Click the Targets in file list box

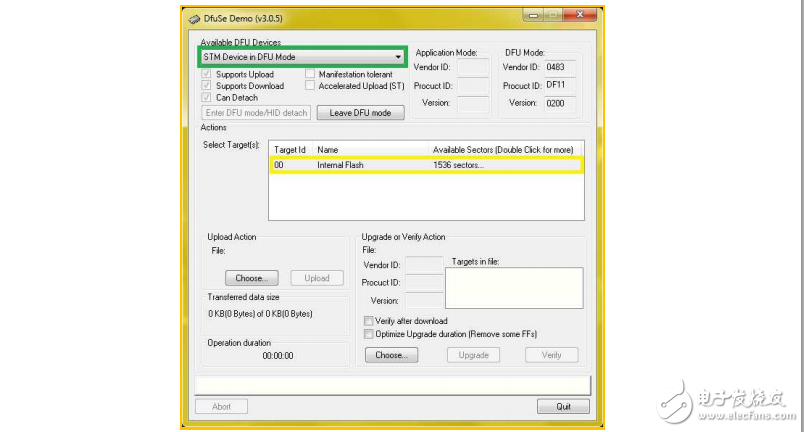tap(513, 288)
